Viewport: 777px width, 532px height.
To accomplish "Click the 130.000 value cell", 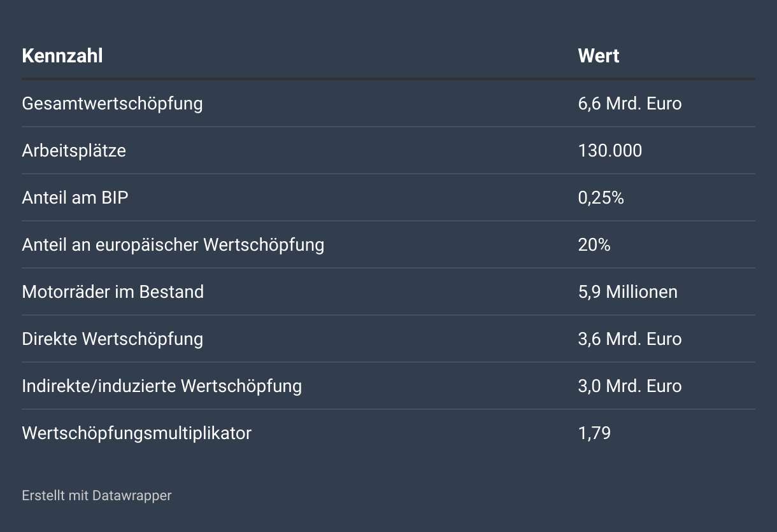I will point(609,150).
